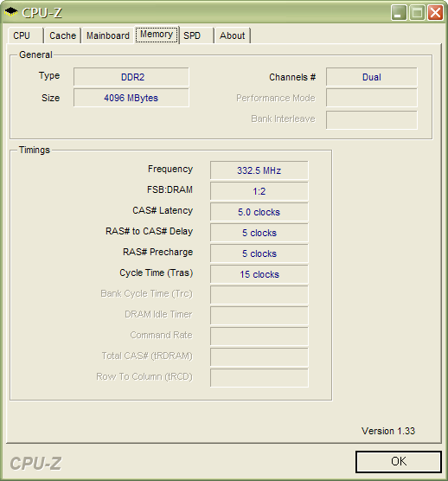Select the Memory tab

point(157,35)
